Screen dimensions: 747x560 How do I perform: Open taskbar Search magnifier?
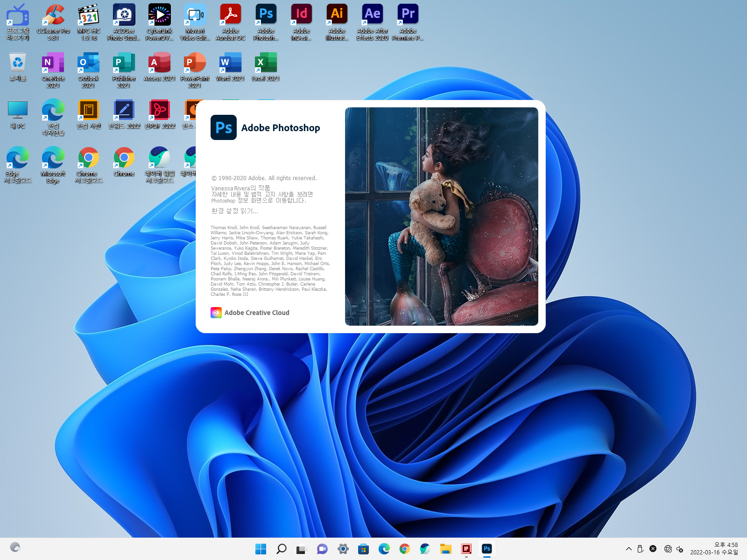[x=282, y=549]
